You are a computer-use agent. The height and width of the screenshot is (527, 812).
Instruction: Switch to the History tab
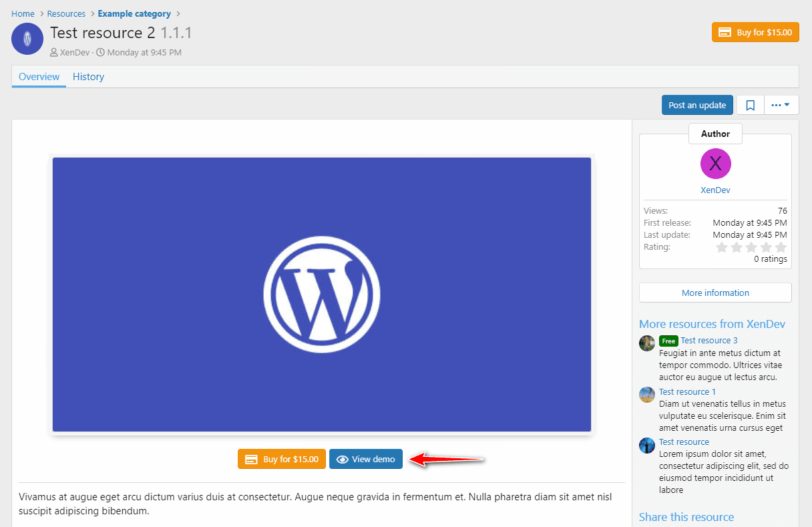(x=88, y=77)
